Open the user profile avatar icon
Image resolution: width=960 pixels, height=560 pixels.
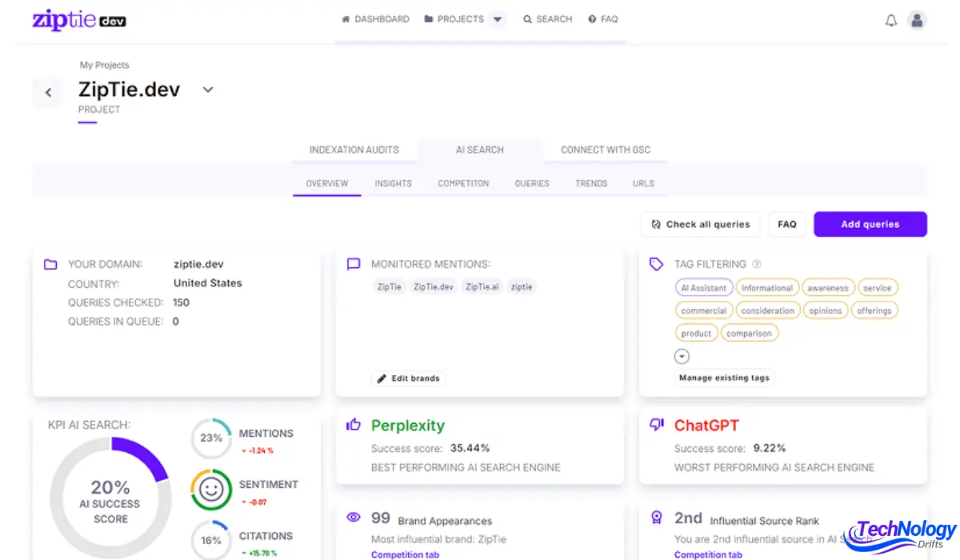click(x=917, y=20)
